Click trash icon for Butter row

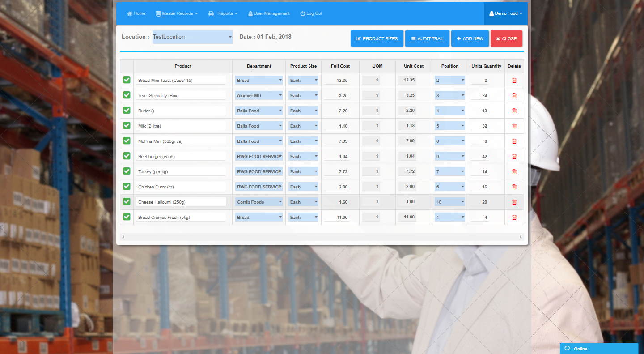click(514, 111)
